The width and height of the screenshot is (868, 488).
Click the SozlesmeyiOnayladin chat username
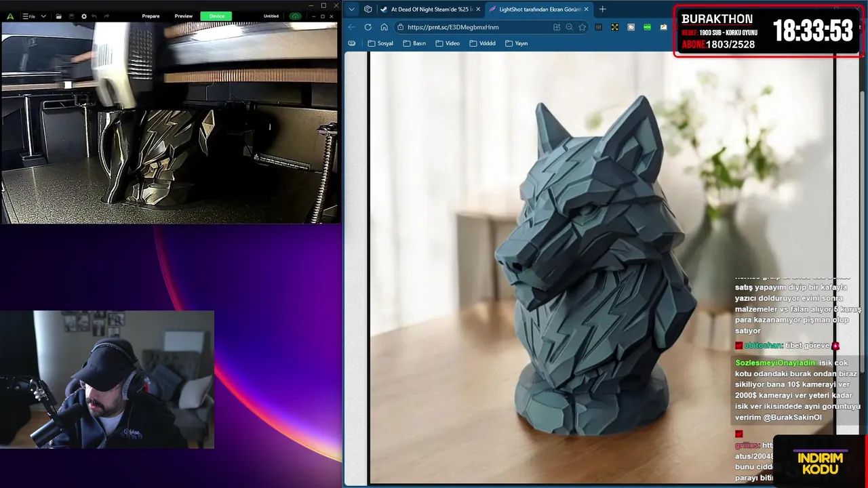776,363
